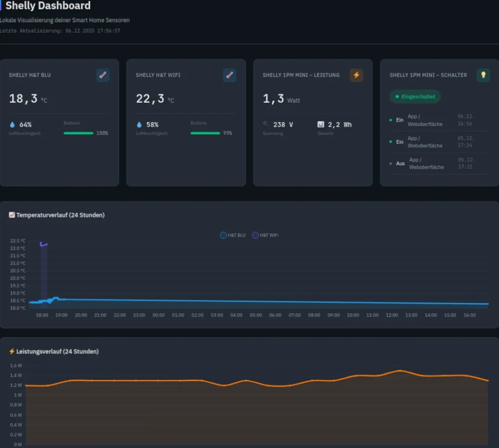This screenshot has height=448, width=499.
Task: Click the lightning bolt icon on the Leistung card
Action: tap(356, 75)
